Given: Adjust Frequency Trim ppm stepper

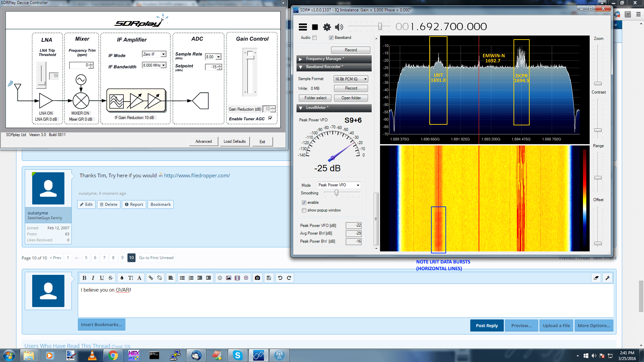Looking at the screenshot, I should 91,65.
